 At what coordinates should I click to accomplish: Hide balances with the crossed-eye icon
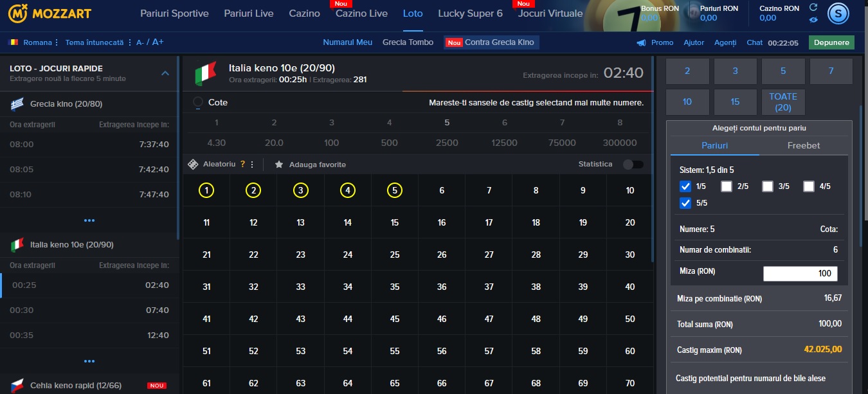813,20
